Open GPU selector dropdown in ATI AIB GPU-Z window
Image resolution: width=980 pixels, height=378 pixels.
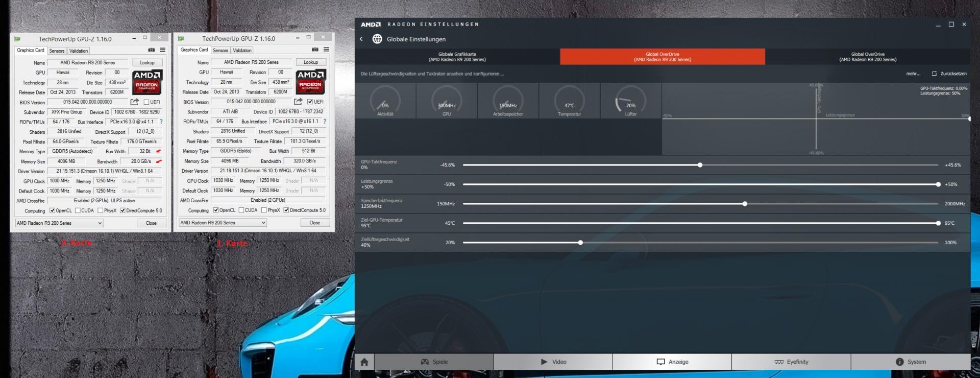coord(223,223)
